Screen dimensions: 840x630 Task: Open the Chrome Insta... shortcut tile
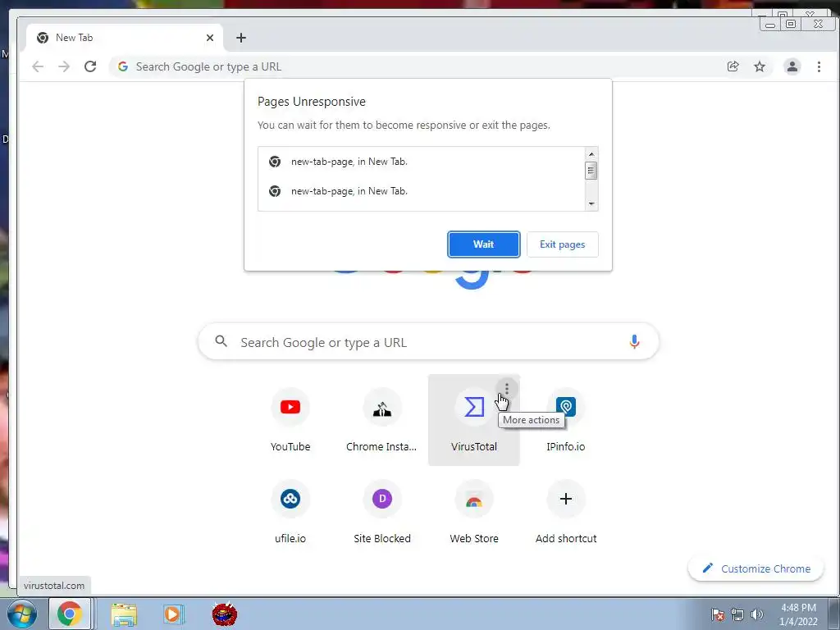click(x=381, y=420)
